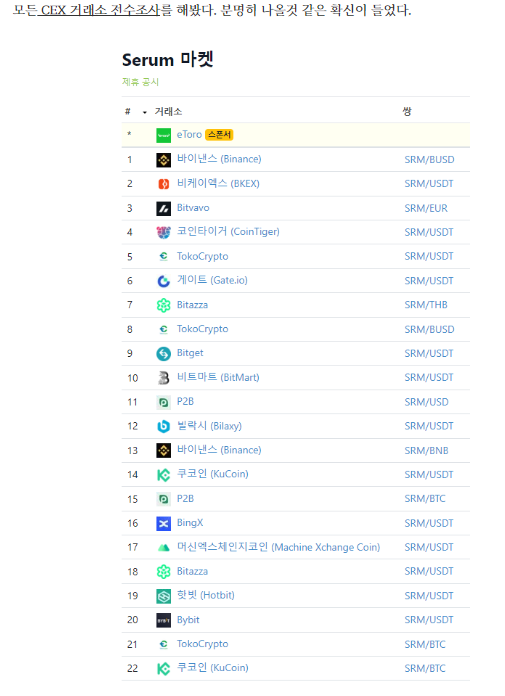Click Binance logo in SRM/BNB row
This screenshot has height=696, width=505.
point(163,451)
